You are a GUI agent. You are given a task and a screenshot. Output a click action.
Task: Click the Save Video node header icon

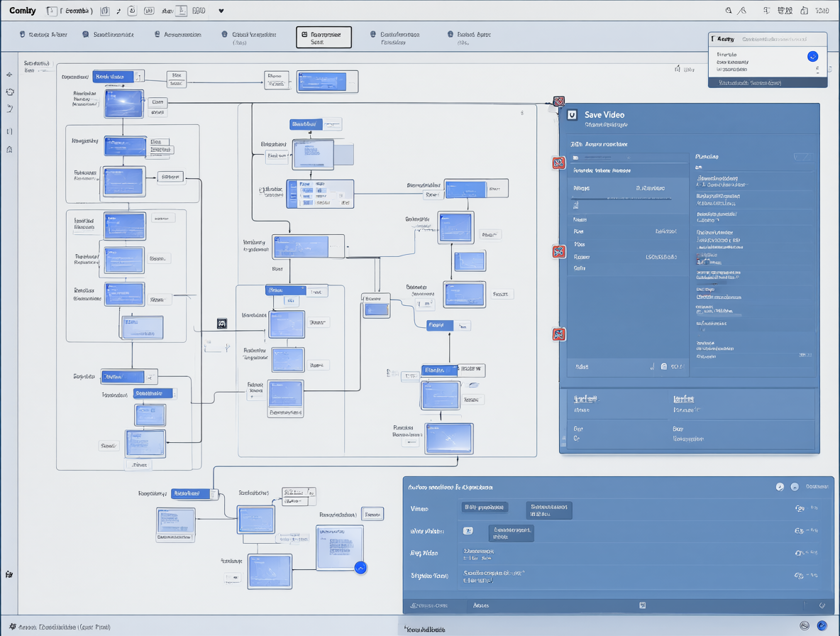pos(572,115)
